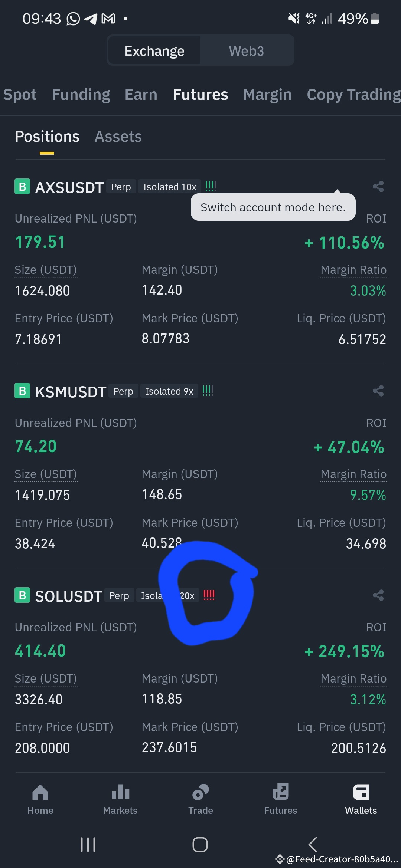Tap the Switch account mode tooltip
This screenshot has height=868, width=401.
[x=273, y=207]
